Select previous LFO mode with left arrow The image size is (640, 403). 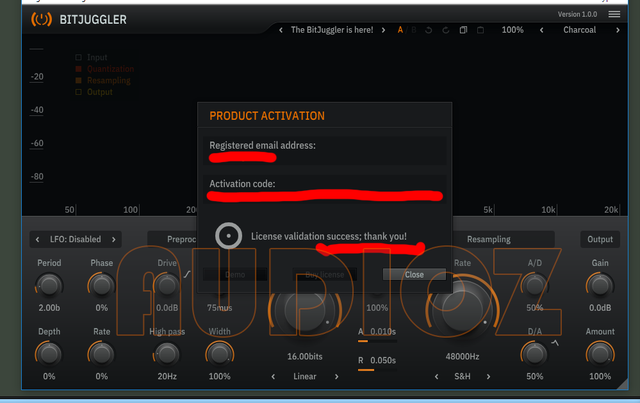(x=38, y=239)
